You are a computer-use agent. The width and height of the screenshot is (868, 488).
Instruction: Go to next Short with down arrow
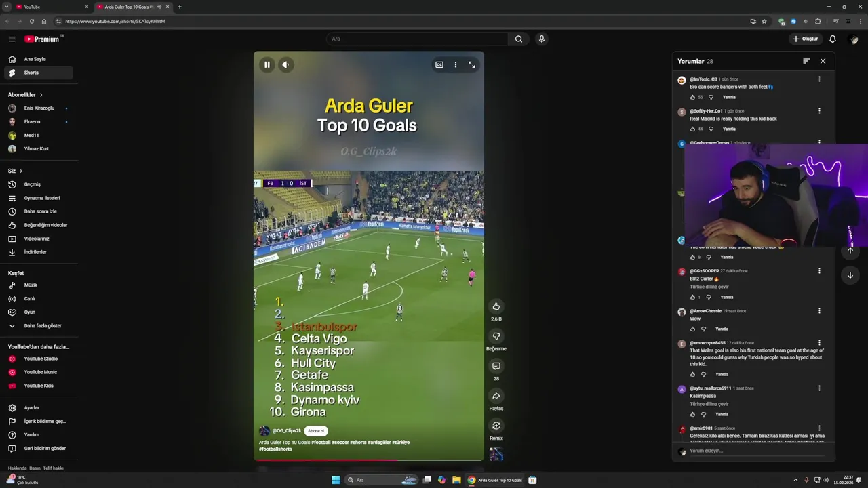coord(850,275)
